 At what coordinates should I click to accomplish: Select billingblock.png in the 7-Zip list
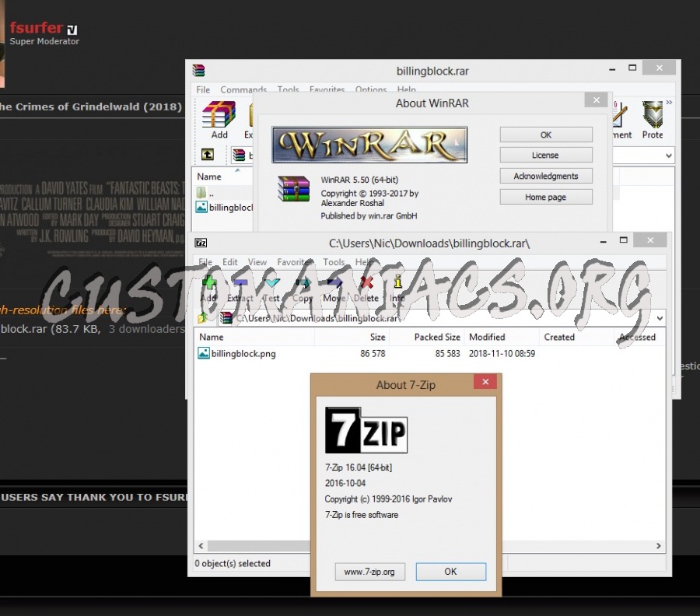click(243, 354)
